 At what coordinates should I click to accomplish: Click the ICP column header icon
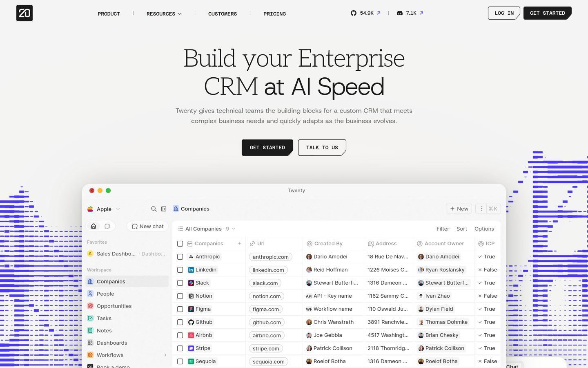click(481, 244)
